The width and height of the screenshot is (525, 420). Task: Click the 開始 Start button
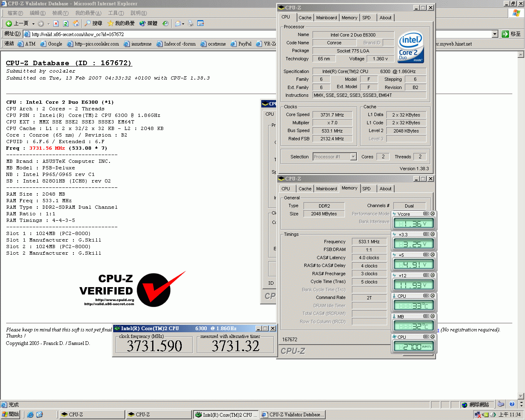[x=11, y=415]
